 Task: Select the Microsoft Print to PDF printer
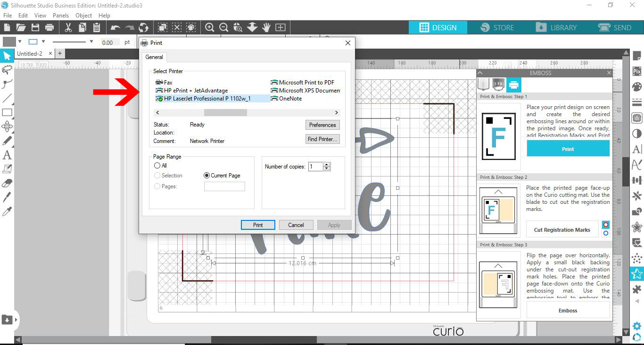[x=302, y=83]
